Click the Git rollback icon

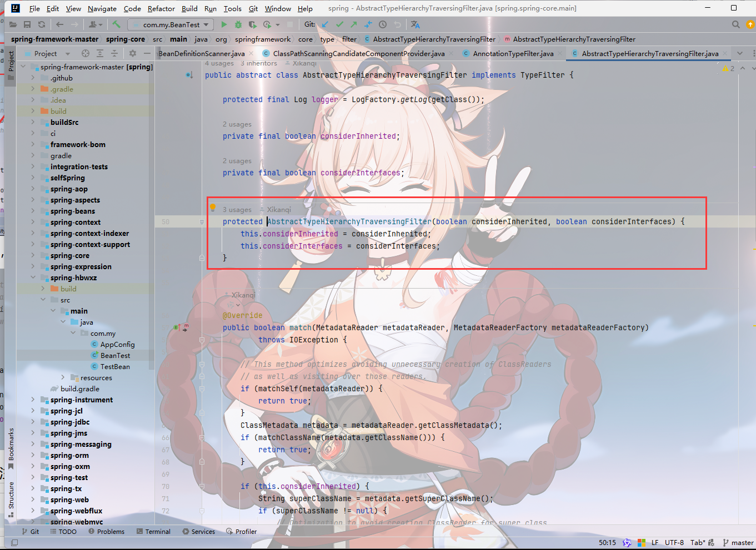tap(397, 24)
